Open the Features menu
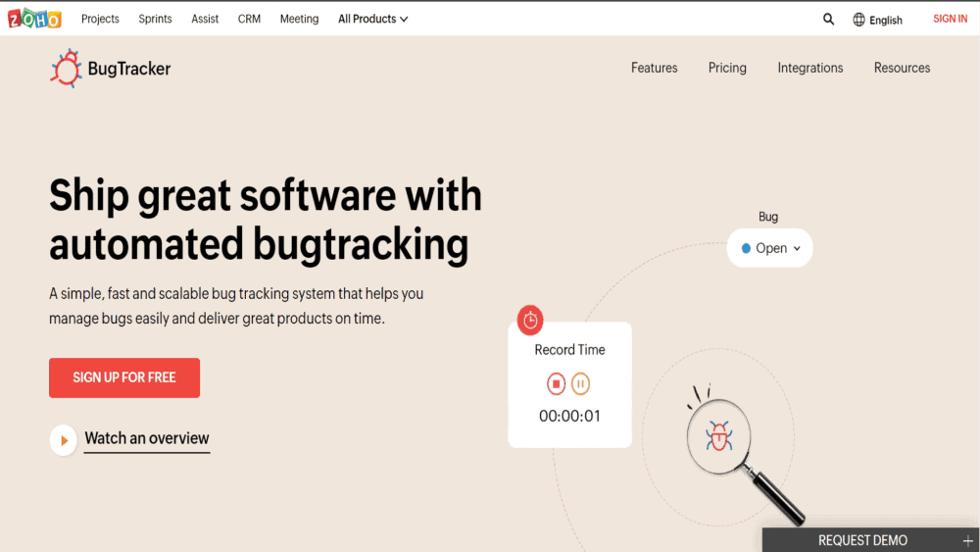 tap(654, 68)
